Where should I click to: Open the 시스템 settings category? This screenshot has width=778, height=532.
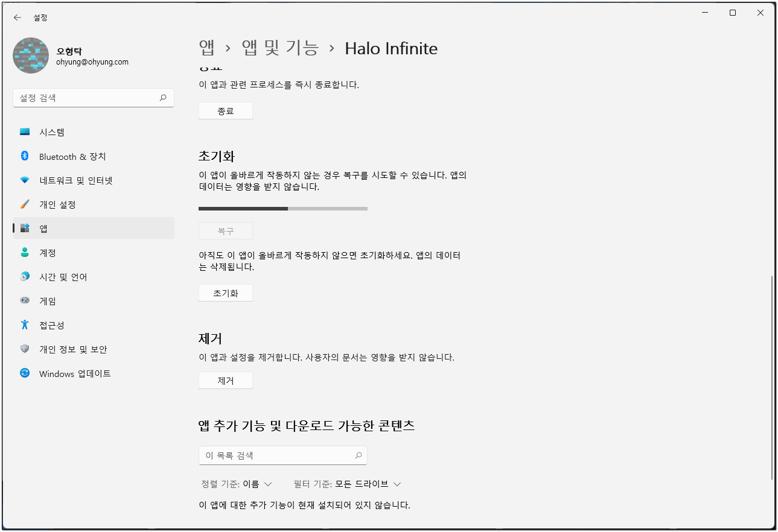[x=94, y=132]
